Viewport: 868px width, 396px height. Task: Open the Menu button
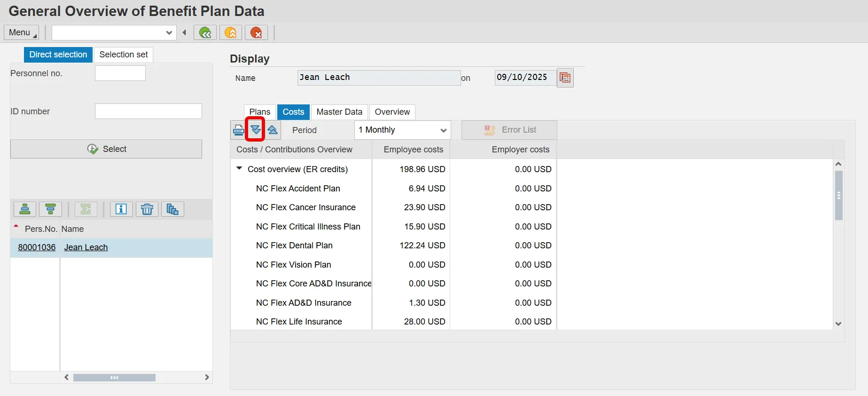[x=21, y=32]
